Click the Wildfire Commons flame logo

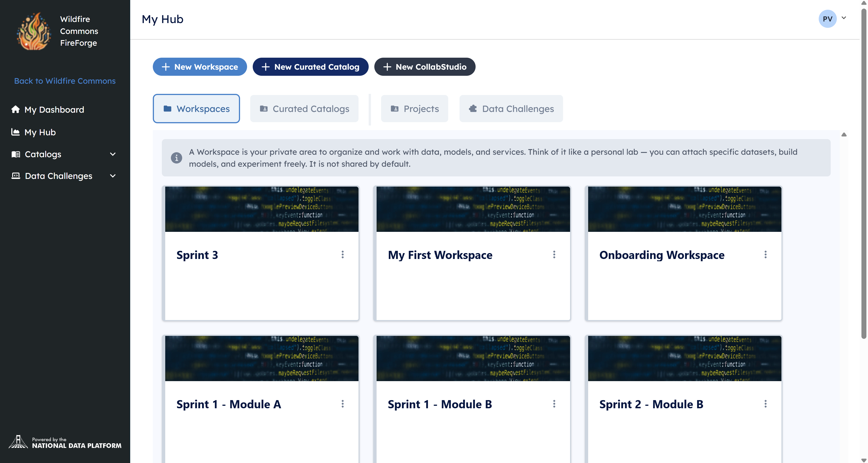(x=34, y=31)
